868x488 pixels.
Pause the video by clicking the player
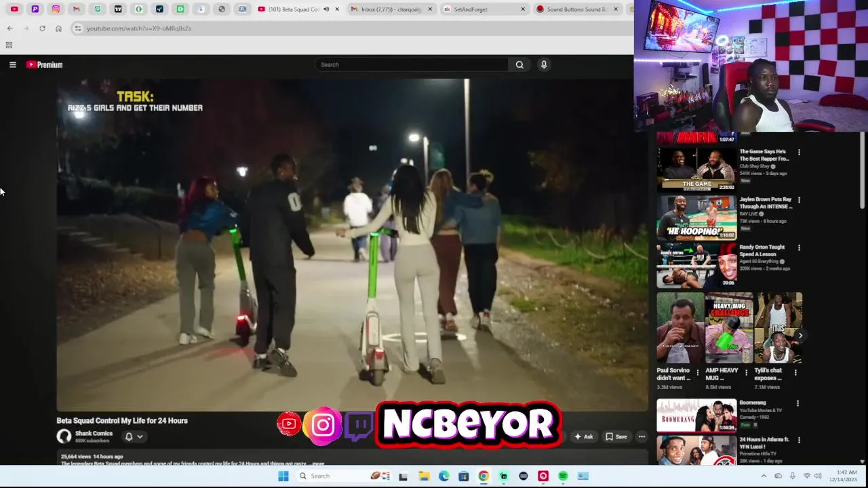pos(351,245)
